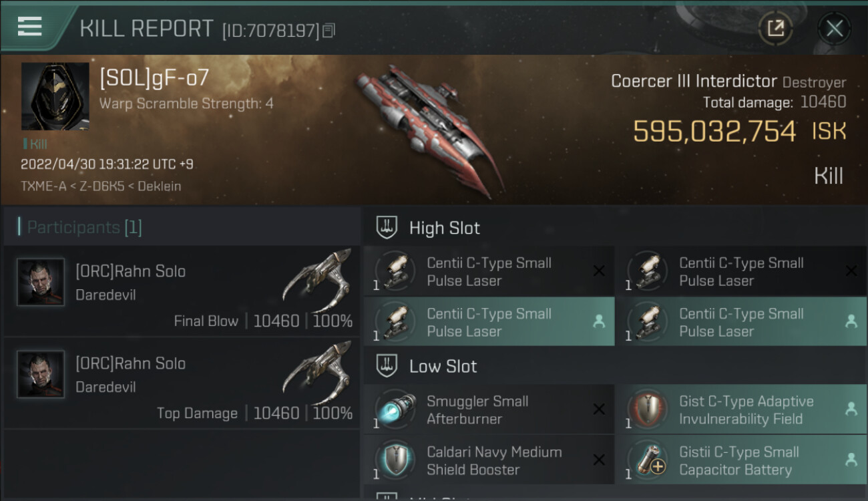
Task: Click Gistii C-Type Small Capacitor Battery icon
Action: 648,460
